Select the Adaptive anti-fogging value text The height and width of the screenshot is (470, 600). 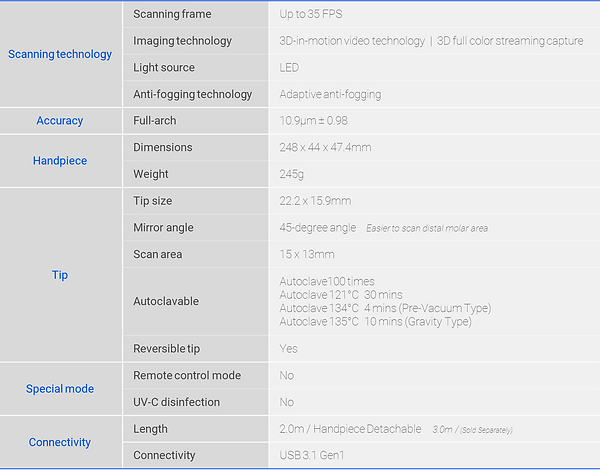330,94
